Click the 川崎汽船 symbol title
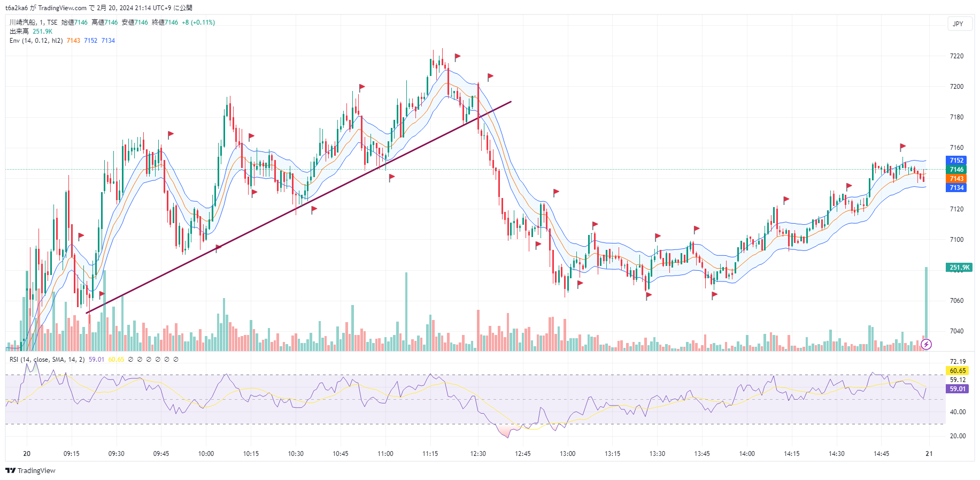 (x=23, y=22)
